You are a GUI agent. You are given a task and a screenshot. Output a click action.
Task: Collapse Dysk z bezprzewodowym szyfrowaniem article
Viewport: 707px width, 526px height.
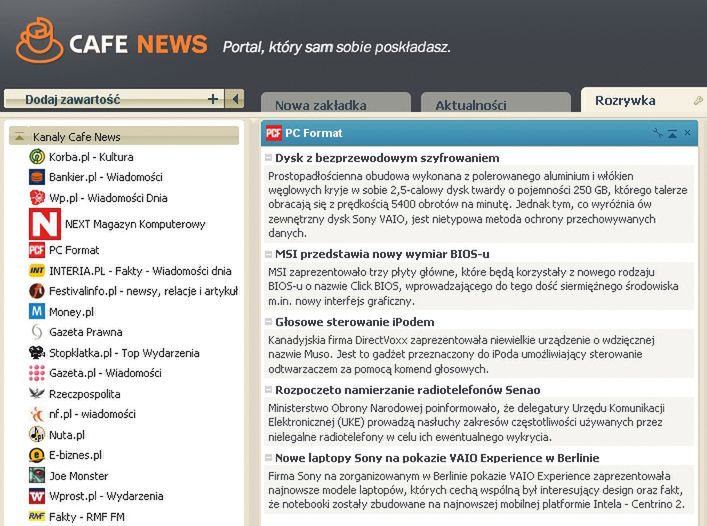(268, 158)
